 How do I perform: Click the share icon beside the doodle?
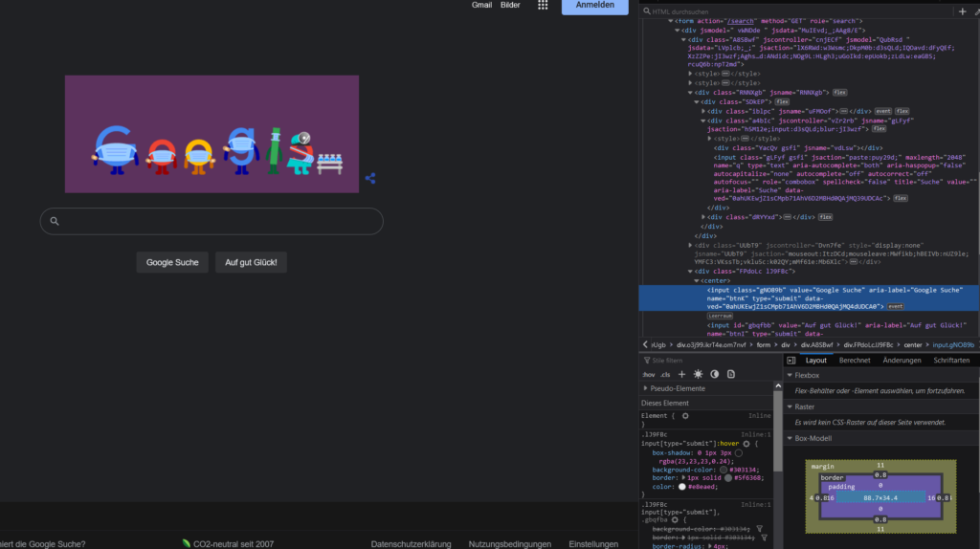pos(370,178)
